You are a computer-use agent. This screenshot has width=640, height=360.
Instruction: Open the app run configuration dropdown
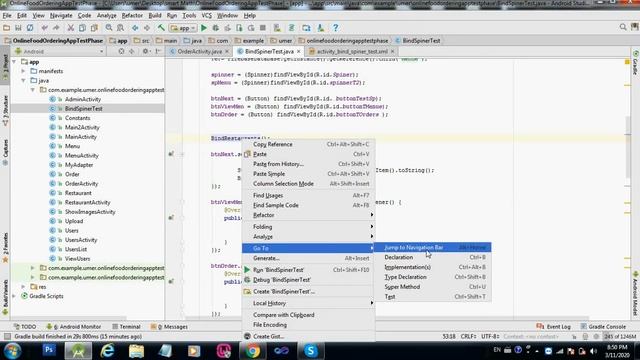(184, 28)
